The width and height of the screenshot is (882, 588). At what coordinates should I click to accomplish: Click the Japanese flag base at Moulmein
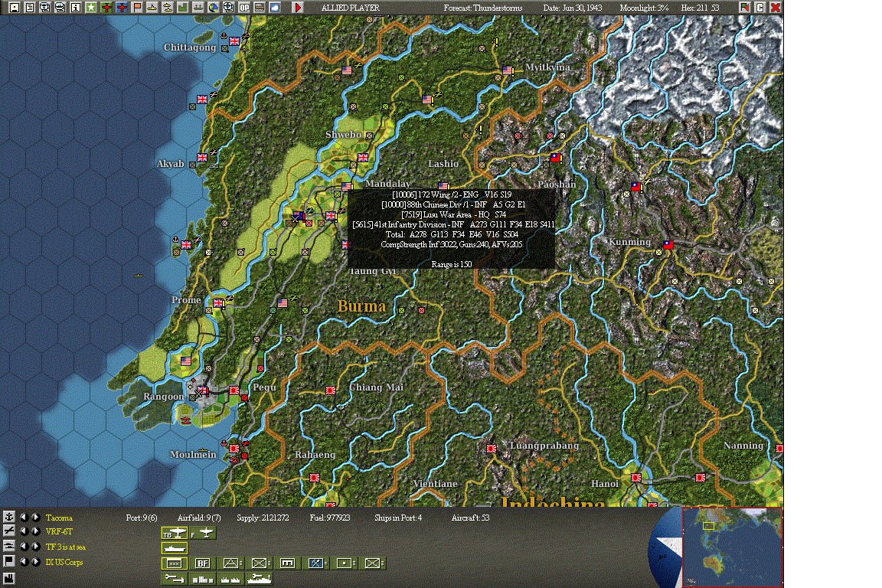[234, 449]
